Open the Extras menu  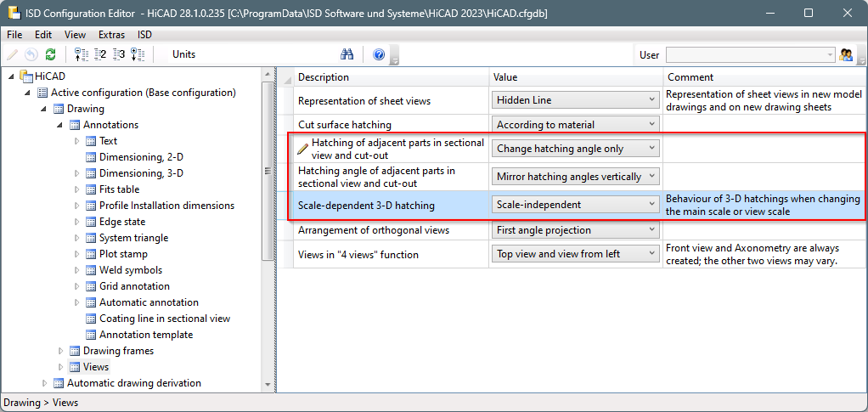[112, 34]
